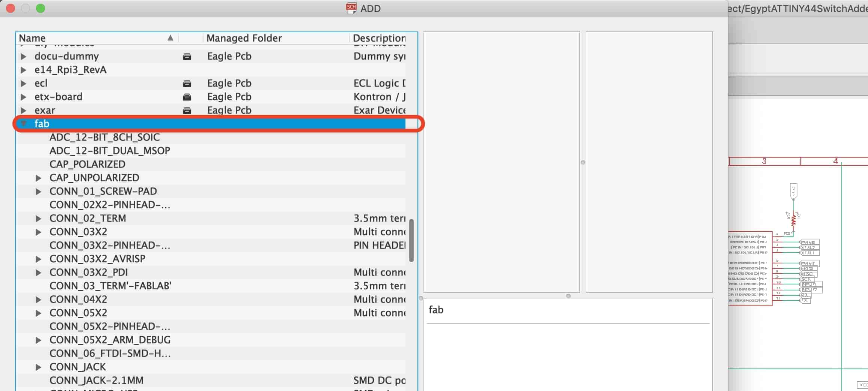Click frame column 3 label in schematic
This screenshot has height=391, width=868.
coord(764,161)
